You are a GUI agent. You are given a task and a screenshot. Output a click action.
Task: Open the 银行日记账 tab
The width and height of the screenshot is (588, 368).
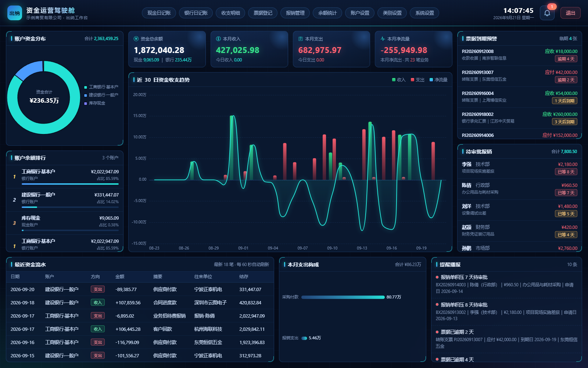196,13
